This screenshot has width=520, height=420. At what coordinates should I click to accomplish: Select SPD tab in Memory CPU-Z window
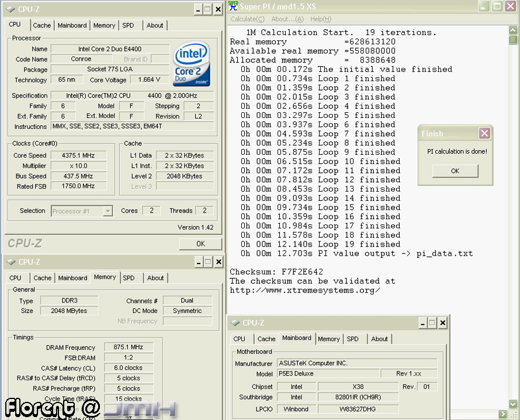[129, 278]
